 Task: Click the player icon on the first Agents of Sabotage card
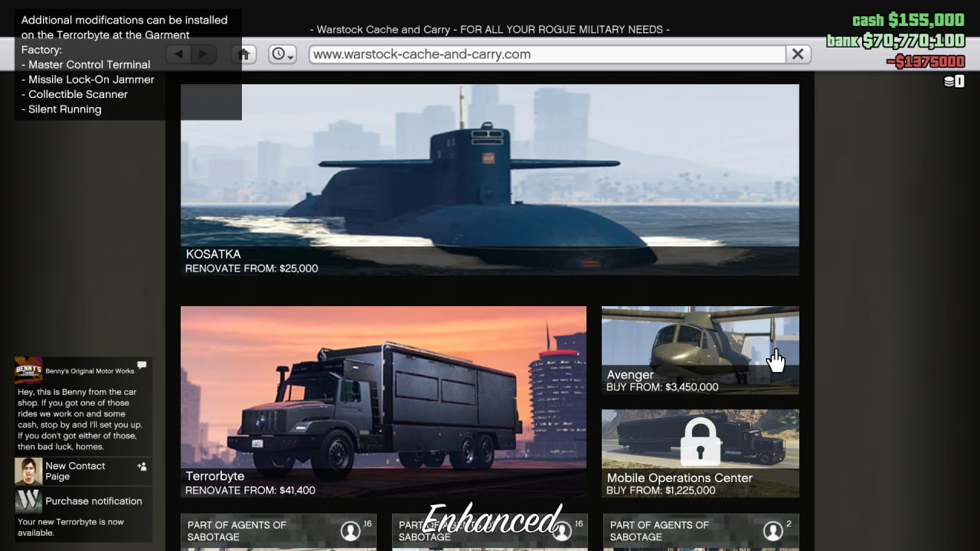(350, 530)
